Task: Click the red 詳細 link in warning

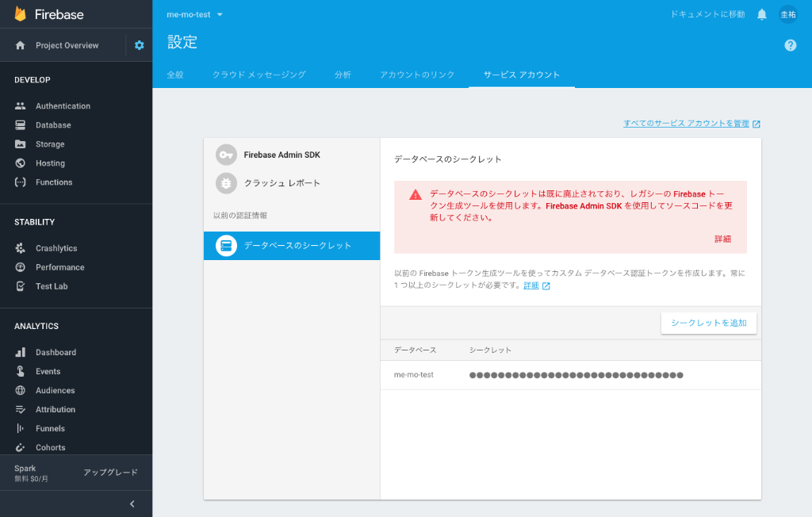Action: point(722,239)
